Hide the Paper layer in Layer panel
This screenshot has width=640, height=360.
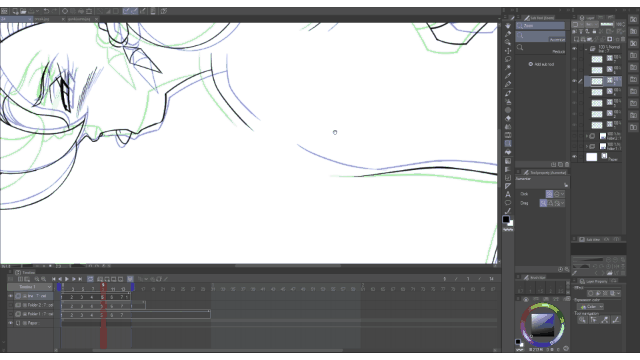coord(574,157)
